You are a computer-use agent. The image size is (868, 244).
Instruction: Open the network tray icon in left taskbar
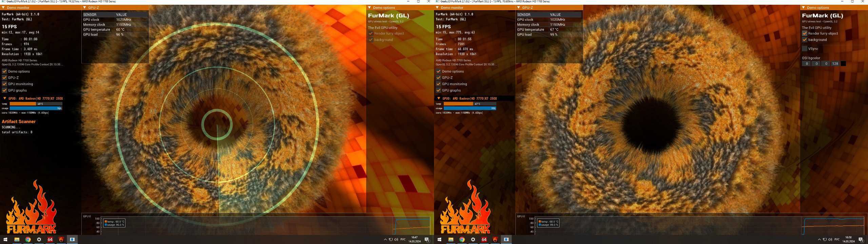[391, 240]
